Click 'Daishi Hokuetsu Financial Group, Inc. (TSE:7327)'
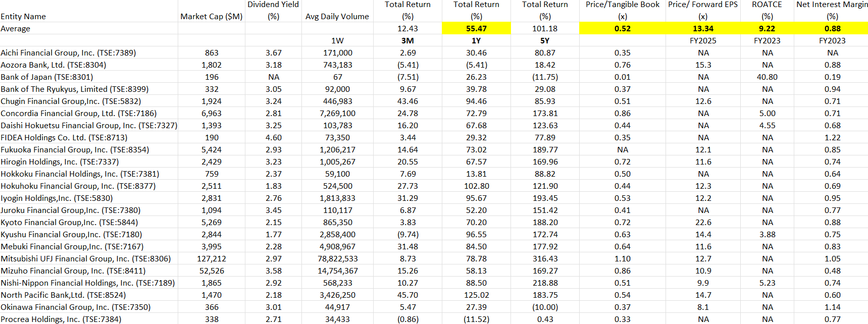The width and height of the screenshot is (868, 324). [89, 126]
